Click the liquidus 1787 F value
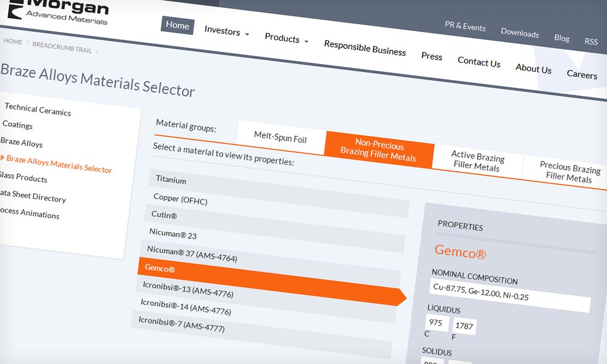The image size is (607, 364). point(464,326)
